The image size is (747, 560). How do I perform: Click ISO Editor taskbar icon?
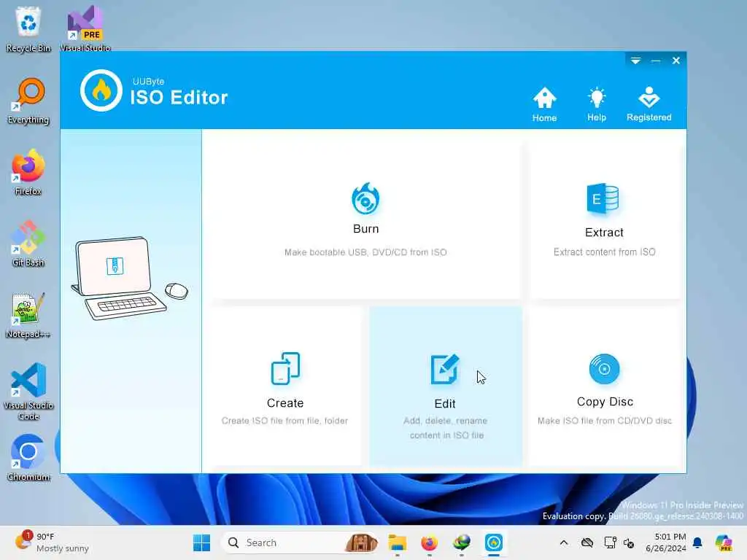494,542
